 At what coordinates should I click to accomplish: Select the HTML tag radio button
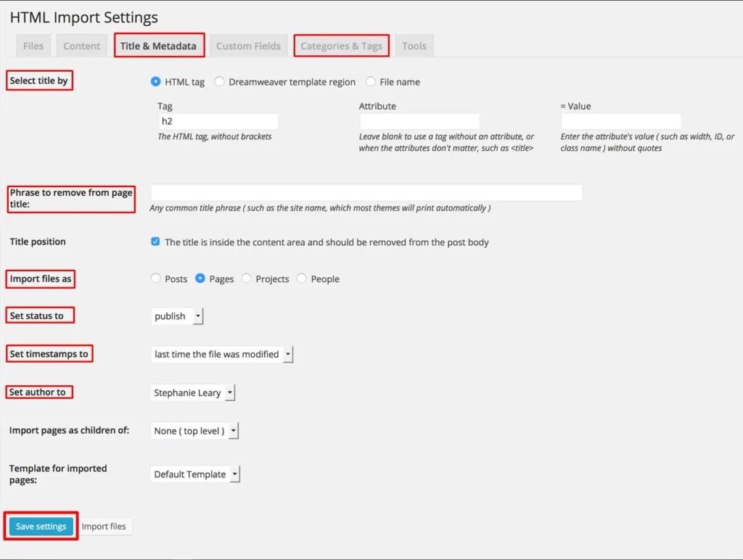point(155,82)
